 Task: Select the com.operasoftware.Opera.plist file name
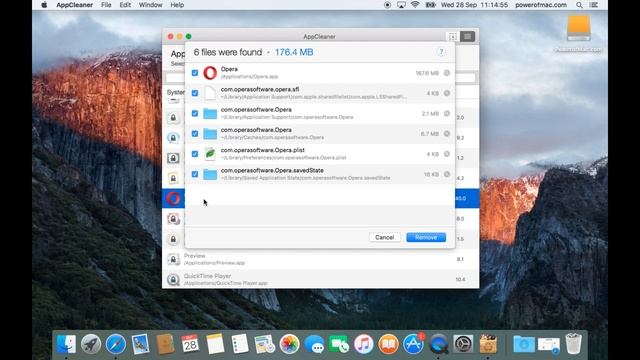(x=262, y=150)
